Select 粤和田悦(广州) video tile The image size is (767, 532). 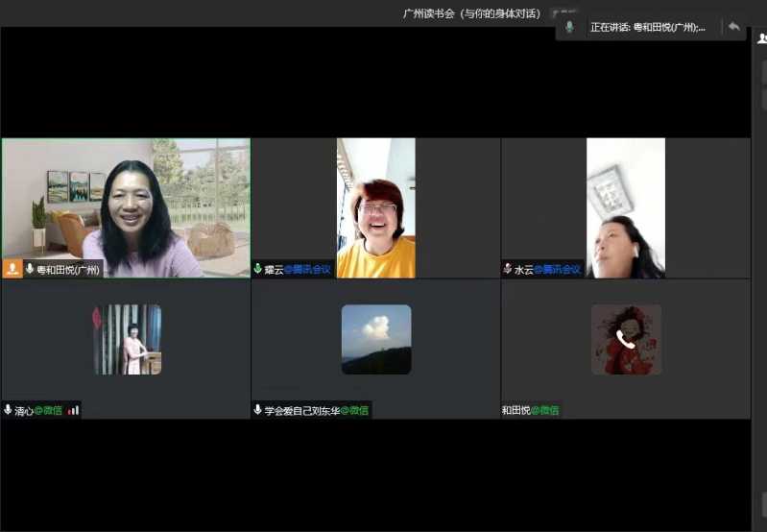pos(126,206)
